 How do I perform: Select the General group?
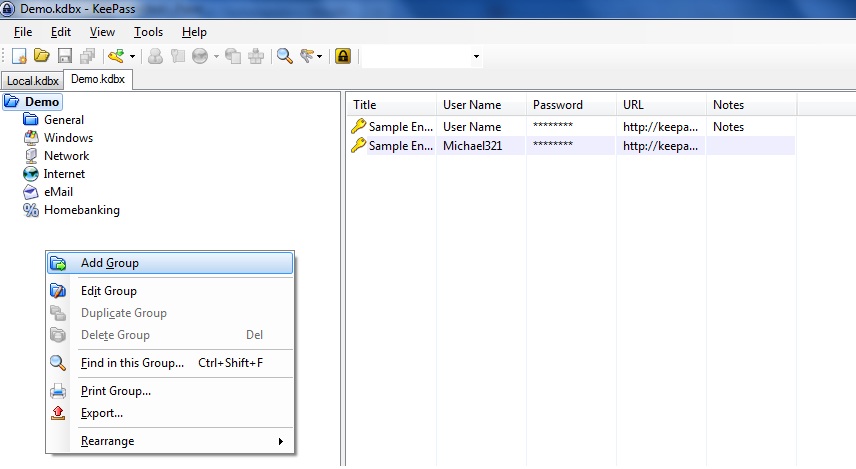(x=64, y=120)
